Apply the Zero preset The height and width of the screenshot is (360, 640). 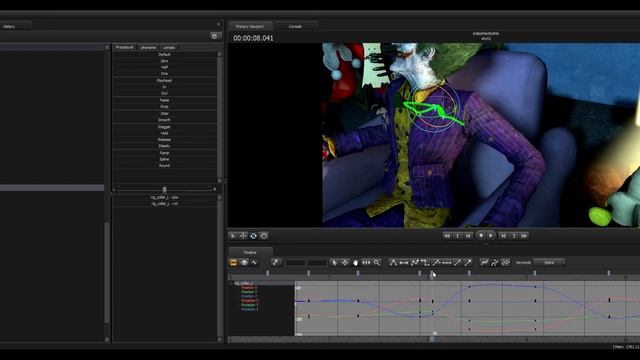[164, 61]
